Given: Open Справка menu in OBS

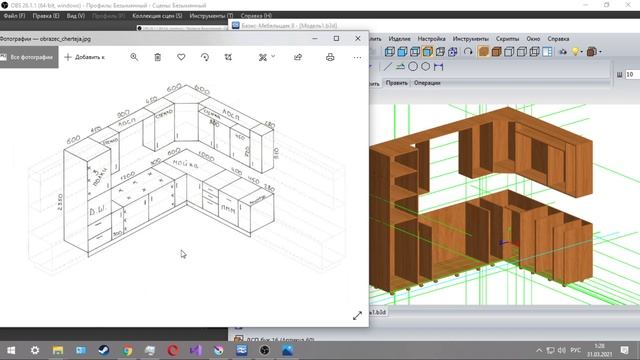Looking at the screenshot, I should click(256, 16).
